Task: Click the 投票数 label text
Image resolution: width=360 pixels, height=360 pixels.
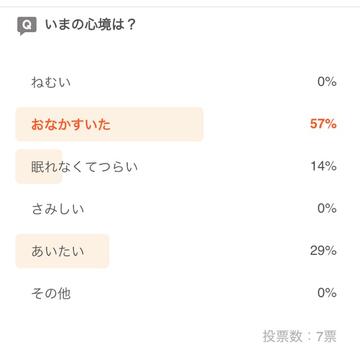Action: click(283, 336)
